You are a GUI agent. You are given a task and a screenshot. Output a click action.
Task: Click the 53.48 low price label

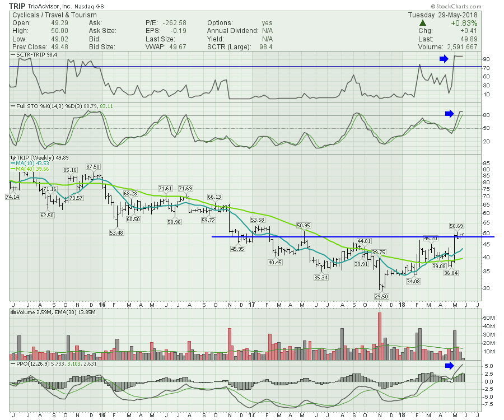[x=116, y=232]
